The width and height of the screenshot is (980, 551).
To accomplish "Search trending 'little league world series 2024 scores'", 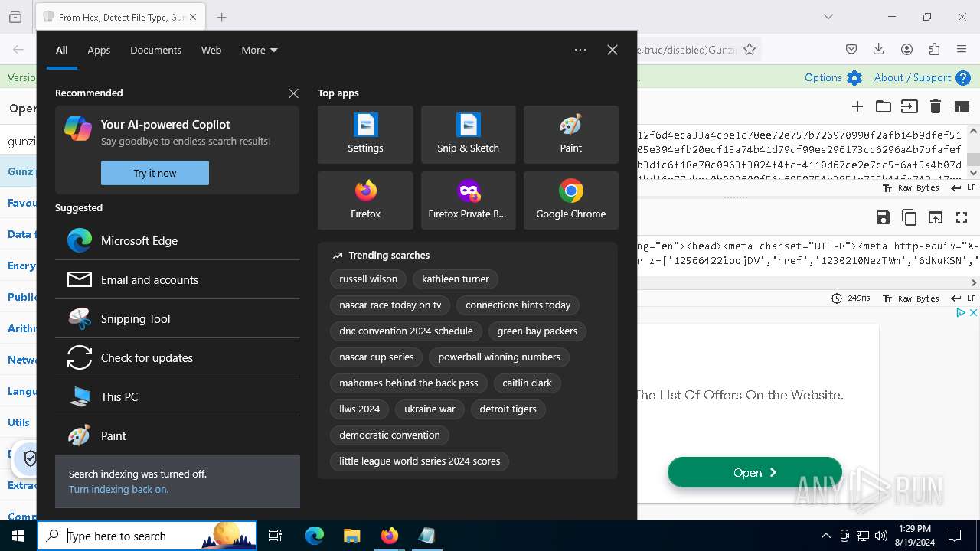I will pyautogui.click(x=420, y=461).
